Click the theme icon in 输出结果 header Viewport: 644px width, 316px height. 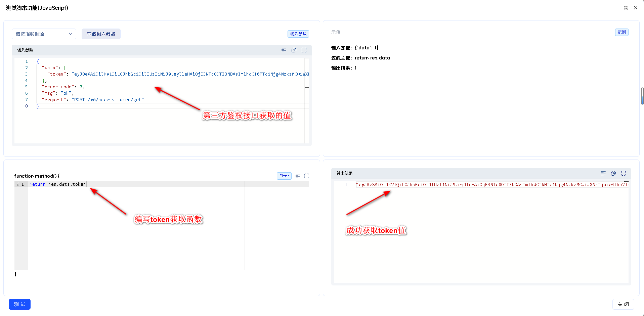[613, 173]
